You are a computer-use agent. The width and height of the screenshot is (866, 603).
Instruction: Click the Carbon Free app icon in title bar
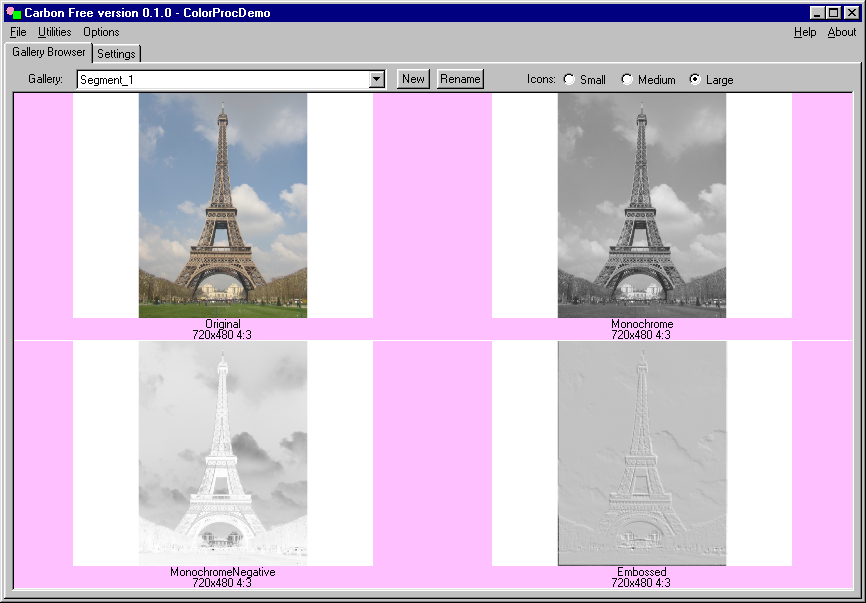[x=14, y=13]
